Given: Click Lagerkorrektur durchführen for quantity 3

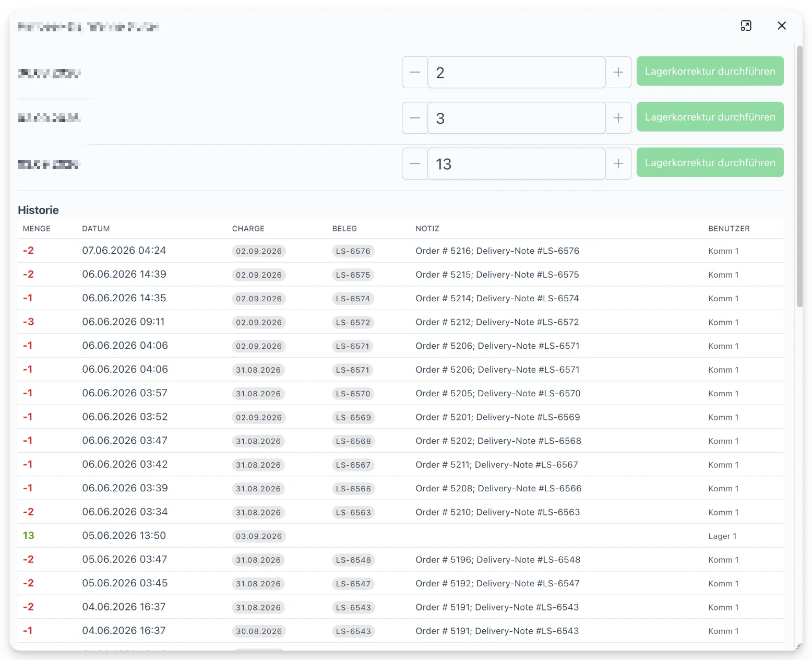Looking at the screenshot, I should click(710, 116).
